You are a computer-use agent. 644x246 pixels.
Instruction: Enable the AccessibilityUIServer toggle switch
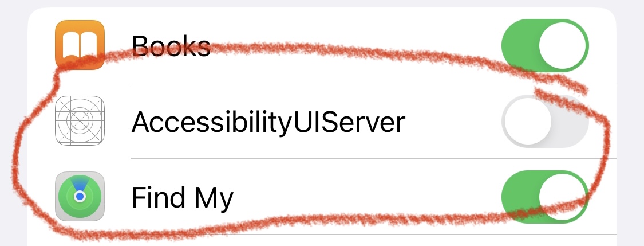pyautogui.click(x=545, y=120)
